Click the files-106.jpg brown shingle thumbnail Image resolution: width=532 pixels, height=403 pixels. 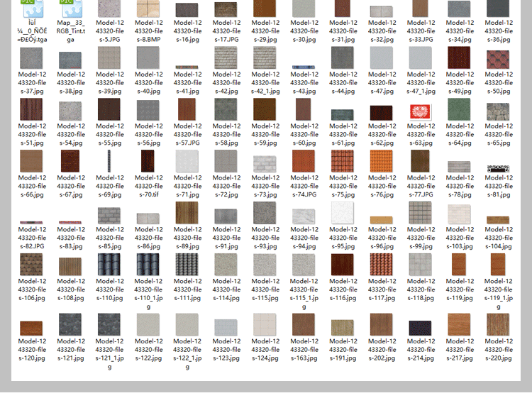click(x=31, y=264)
